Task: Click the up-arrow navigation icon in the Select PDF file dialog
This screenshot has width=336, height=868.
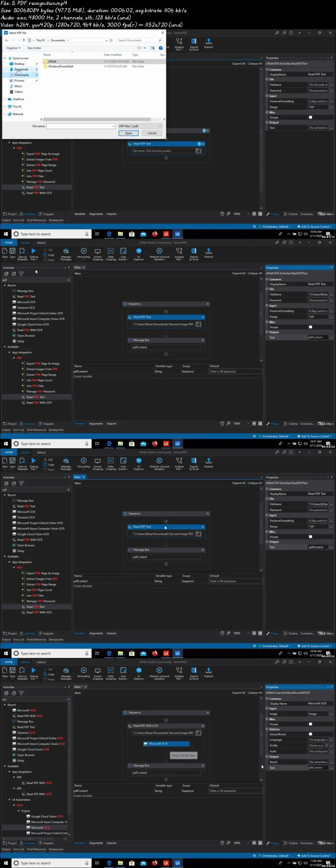Action: click(x=24, y=40)
